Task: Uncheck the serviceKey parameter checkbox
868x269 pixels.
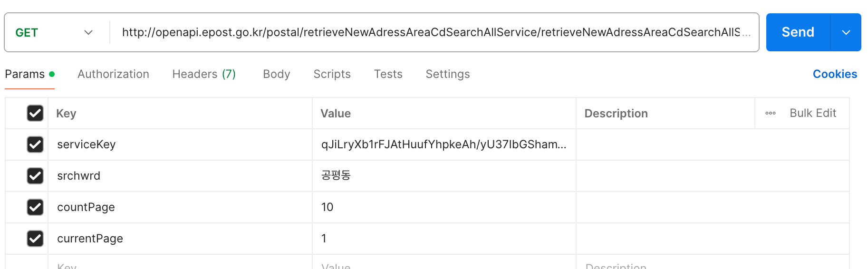Action: pyautogui.click(x=35, y=144)
